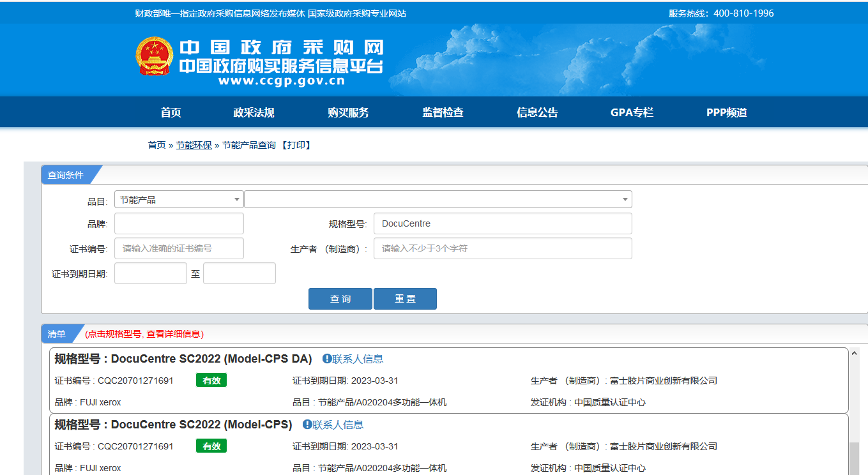Viewport: 868px width, 475px height.
Task: Click the 中国政府购买服务信息平台 subtitle text
Action: 282,66
